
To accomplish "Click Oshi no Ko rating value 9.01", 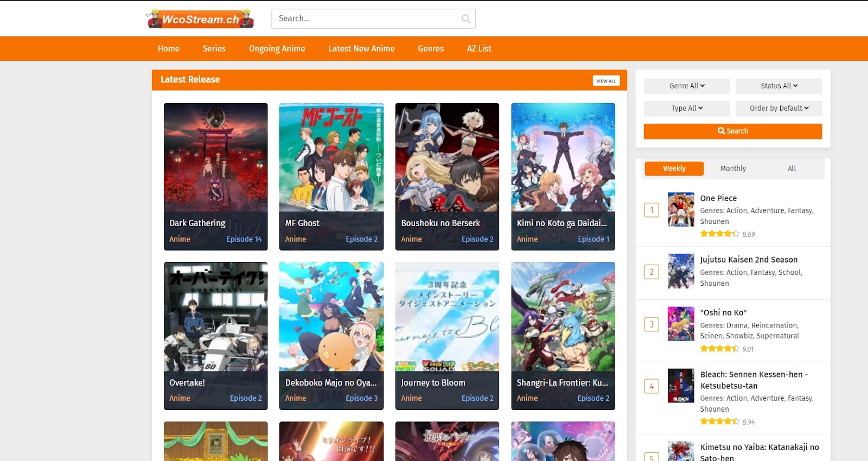I will click(748, 349).
